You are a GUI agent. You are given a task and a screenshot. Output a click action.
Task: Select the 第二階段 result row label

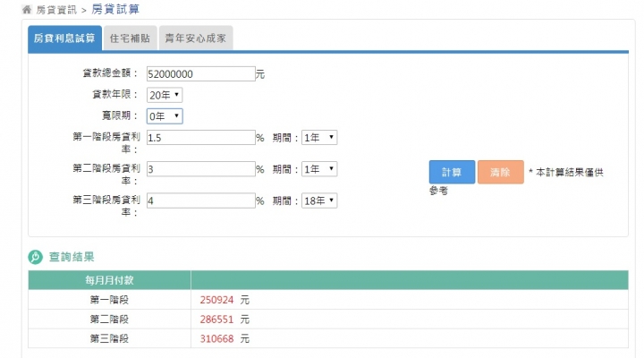point(109,320)
